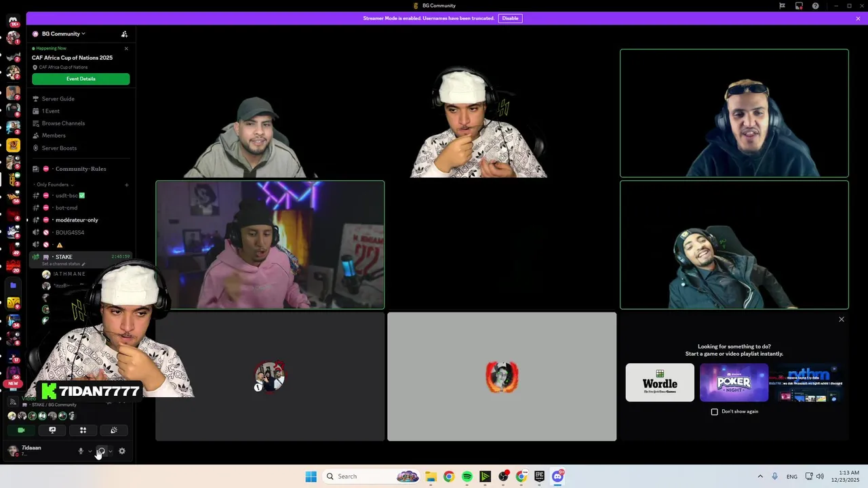Open the ENG language selector

792,476
